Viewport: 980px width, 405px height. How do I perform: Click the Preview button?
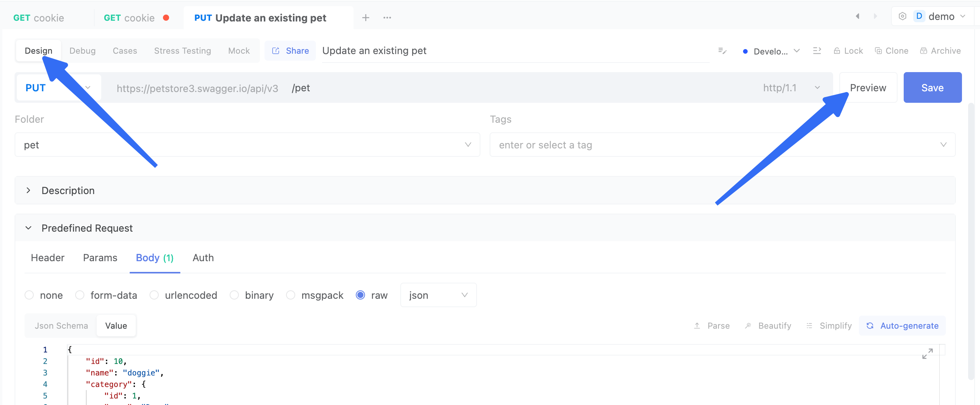[x=868, y=87]
